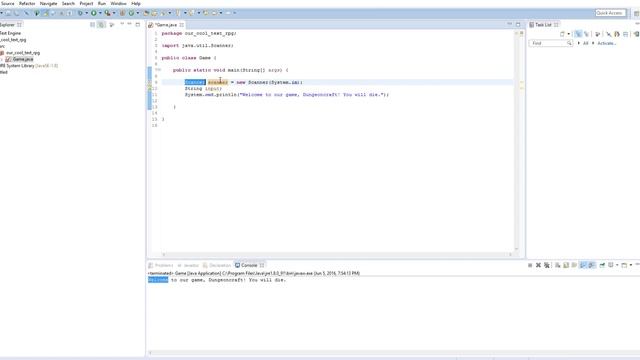Click the Task List Find field
The width and height of the screenshot is (640, 360).
click(550, 43)
